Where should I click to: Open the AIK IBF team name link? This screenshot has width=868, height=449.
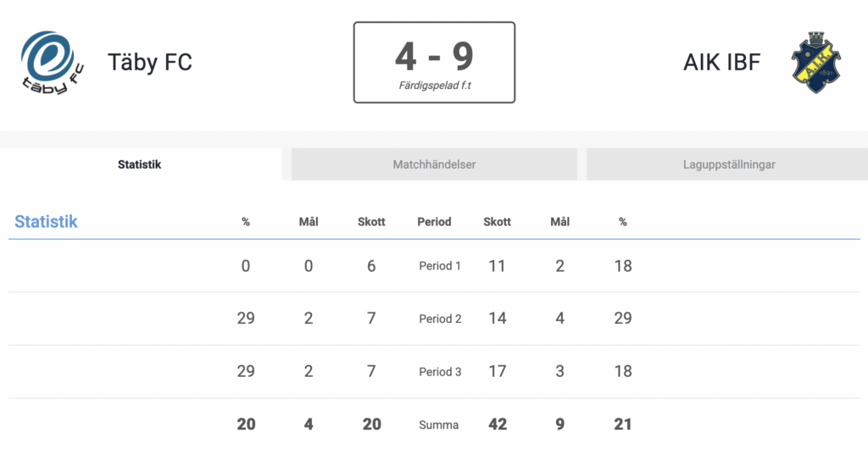[722, 62]
